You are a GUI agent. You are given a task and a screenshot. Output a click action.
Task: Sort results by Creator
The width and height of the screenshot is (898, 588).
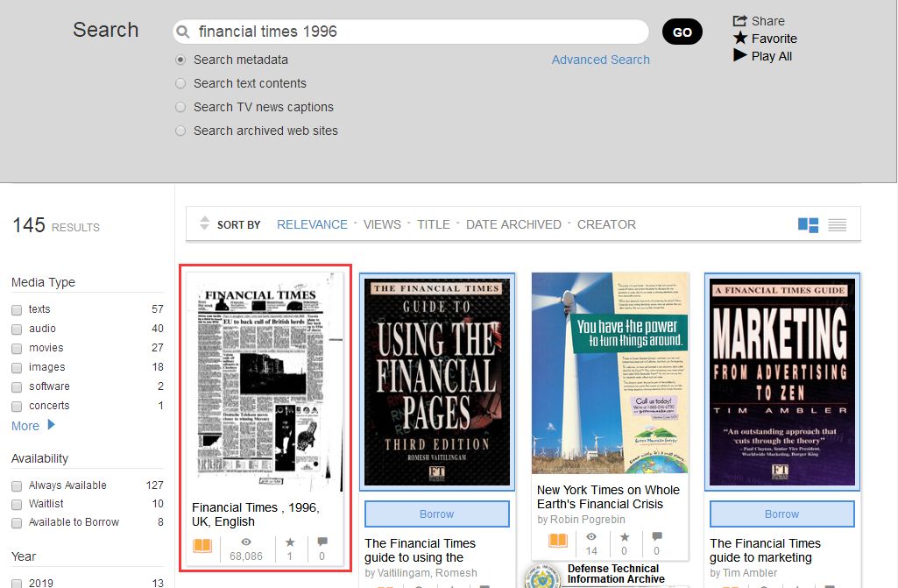pyautogui.click(x=606, y=224)
